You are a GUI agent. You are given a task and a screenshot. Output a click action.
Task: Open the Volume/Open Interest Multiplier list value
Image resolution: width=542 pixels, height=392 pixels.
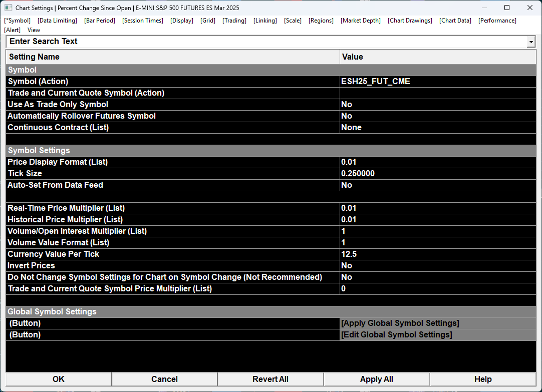coord(438,231)
